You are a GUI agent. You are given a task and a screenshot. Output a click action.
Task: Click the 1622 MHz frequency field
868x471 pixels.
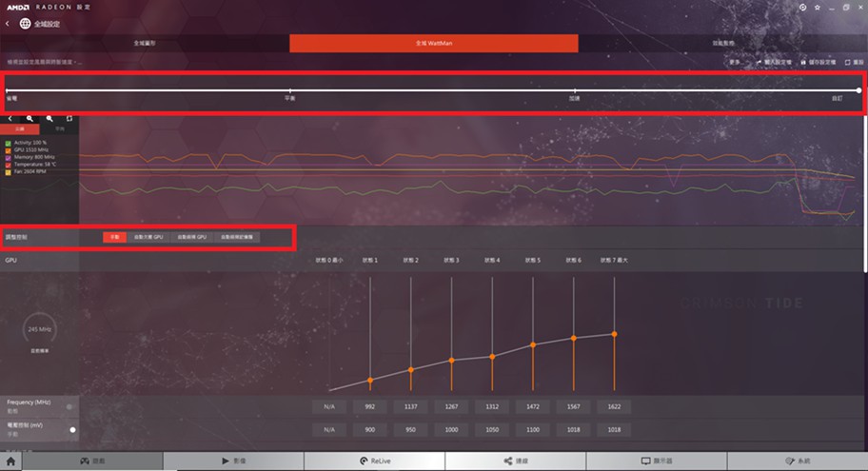[615, 407]
